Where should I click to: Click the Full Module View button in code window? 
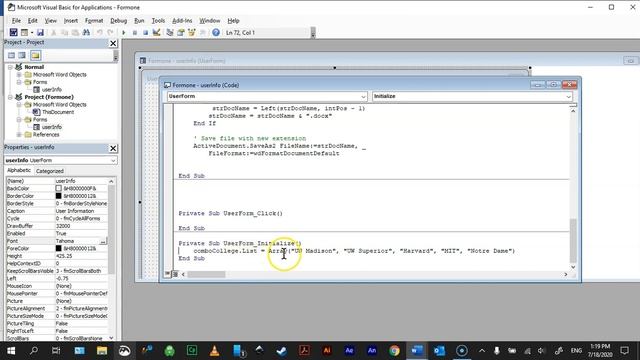(x=175, y=274)
